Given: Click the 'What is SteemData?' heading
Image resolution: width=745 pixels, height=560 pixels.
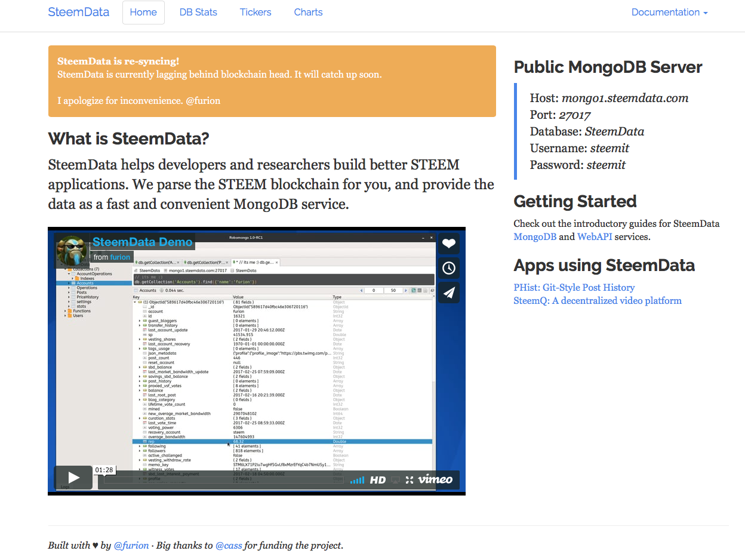Looking at the screenshot, I should [128, 139].
